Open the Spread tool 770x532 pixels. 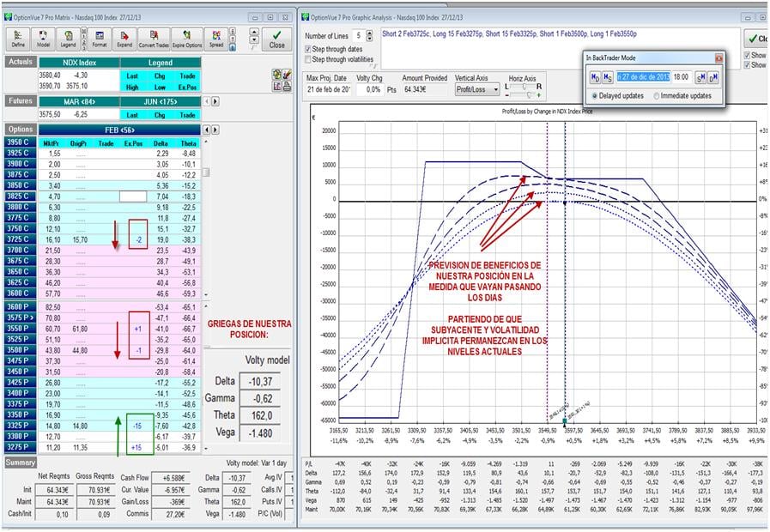tap(216, 39)
